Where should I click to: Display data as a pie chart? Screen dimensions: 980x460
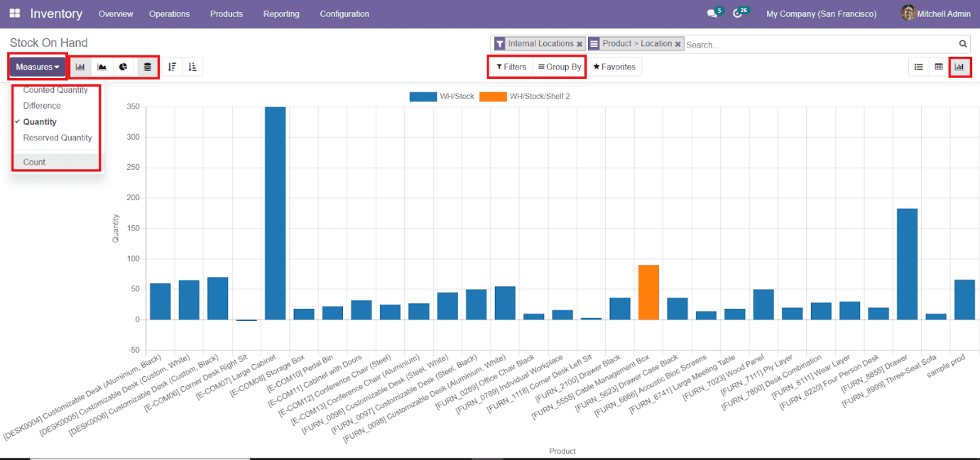pyautogui.click(x=124, y=66)
